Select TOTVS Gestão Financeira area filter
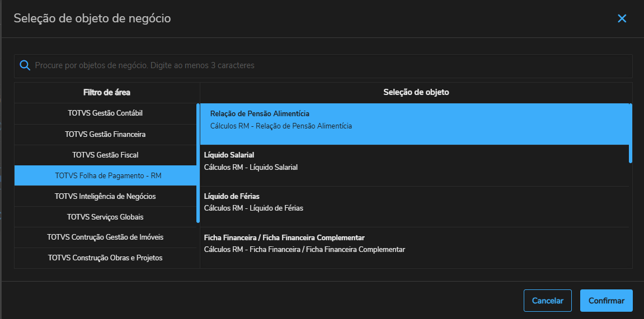Screen dimensions: 644x319 tap(105, 134)
